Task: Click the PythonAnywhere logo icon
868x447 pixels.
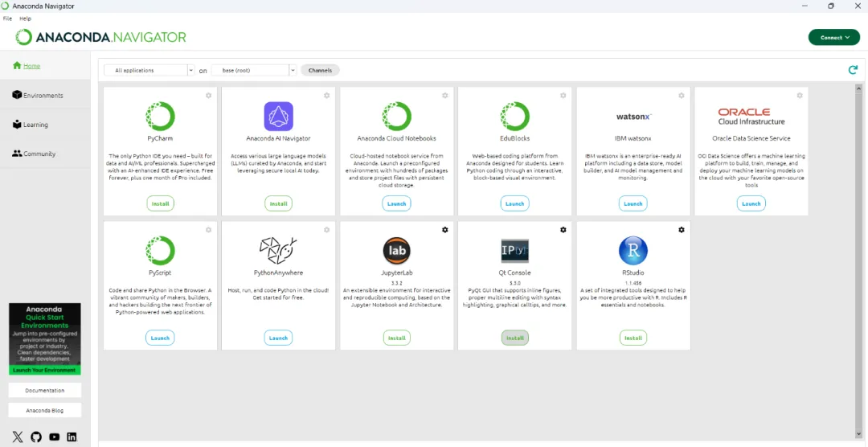Action: coord(278,250)
